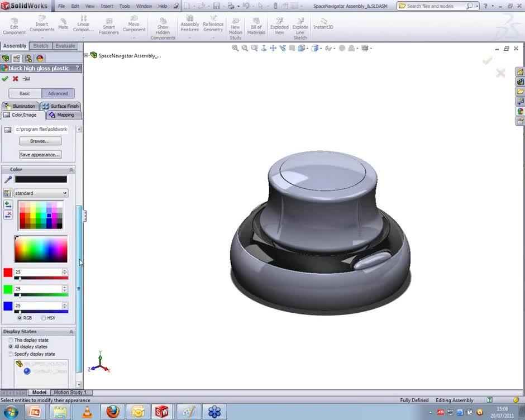Click the Save appearance... button
The height and width of the screenshot is (420, 525).
click(40, 155)
